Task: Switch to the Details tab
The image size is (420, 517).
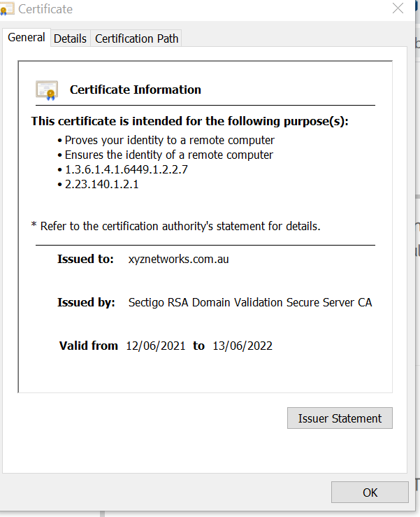Action: click(70, 38)
